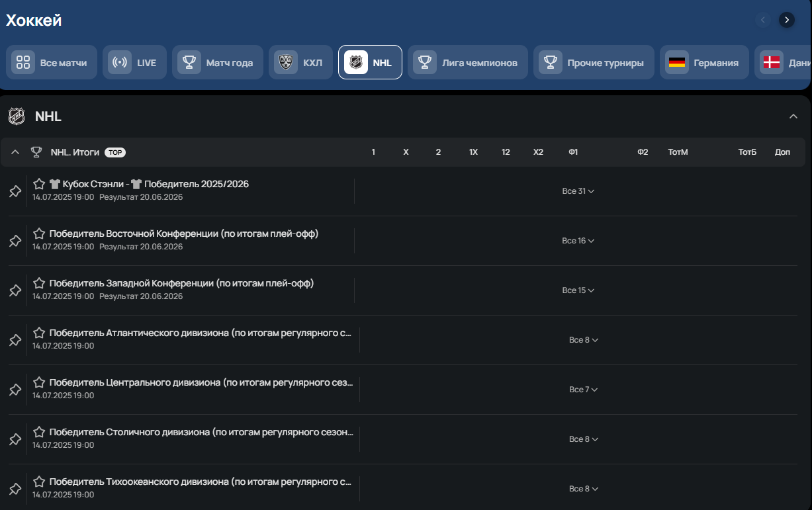The image size is (812, 510).
Task: Switch to the КХЛ tab
Action: [x=300, y=62]
